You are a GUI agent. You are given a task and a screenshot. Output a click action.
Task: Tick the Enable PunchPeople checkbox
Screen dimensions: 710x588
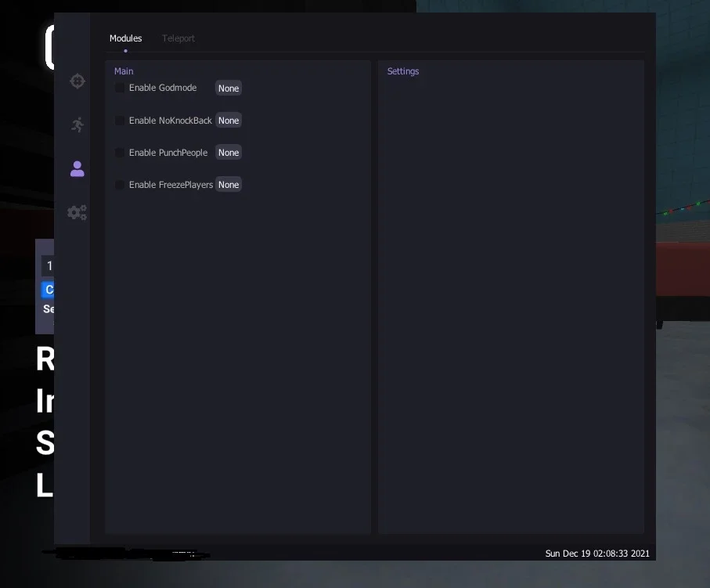coord(120,153)
